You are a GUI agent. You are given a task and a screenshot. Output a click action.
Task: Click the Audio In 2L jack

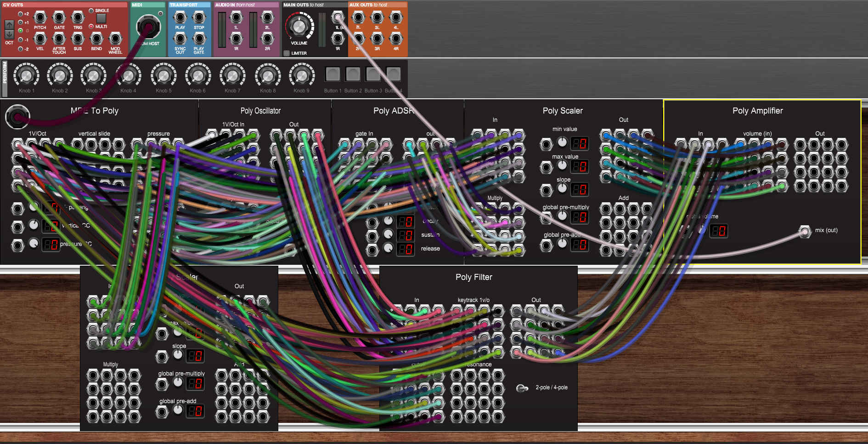pyautogui.click(x=267, y=18)
